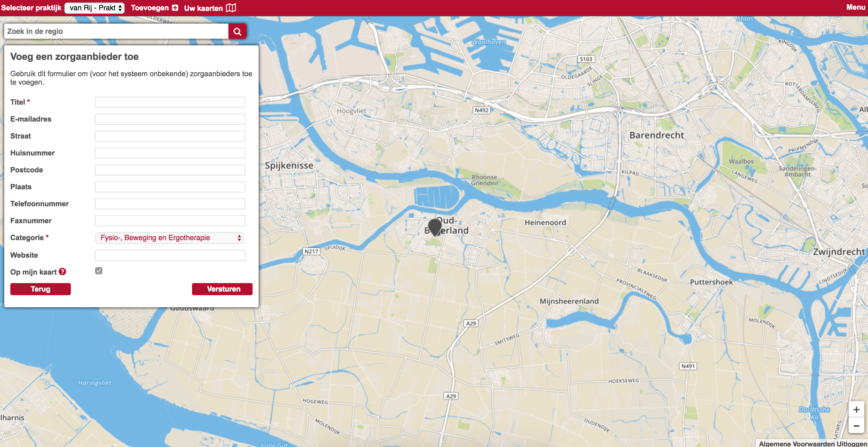868x447 pixels.
Task: Click the magnifying glass search icon
Action: click(237, 31)
